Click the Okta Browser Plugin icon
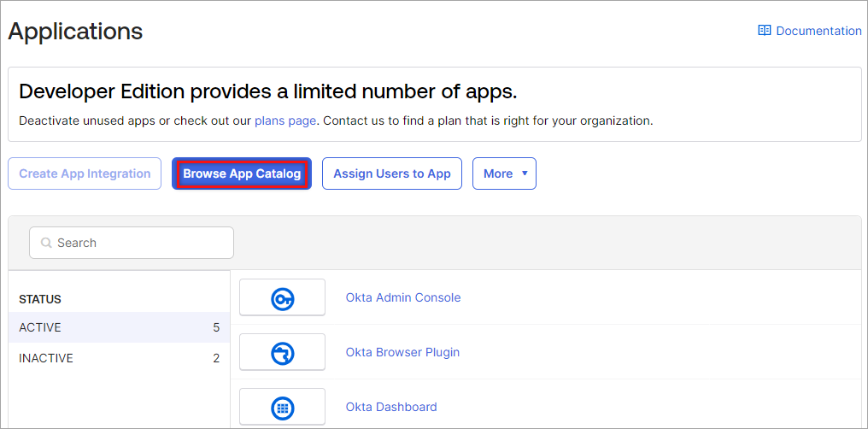Viewport: 868px width, 429px height. pyautogui.click(x=282, y=353)
